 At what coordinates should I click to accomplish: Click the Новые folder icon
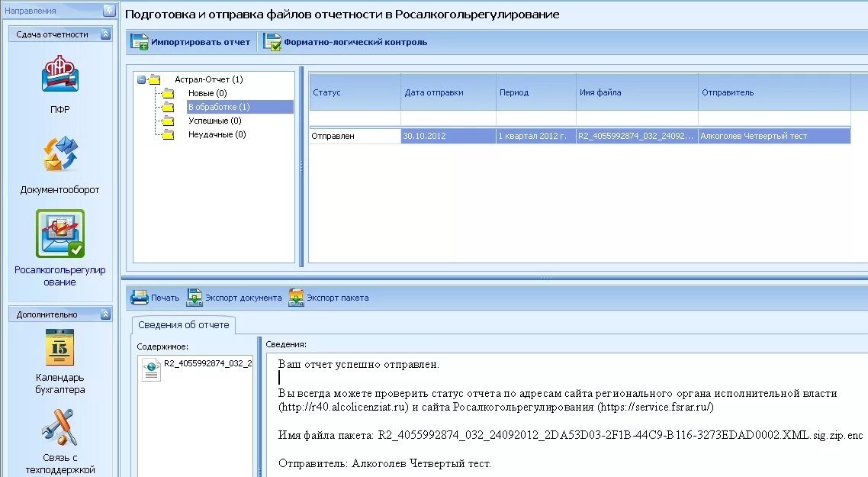[x=168, y=94]
